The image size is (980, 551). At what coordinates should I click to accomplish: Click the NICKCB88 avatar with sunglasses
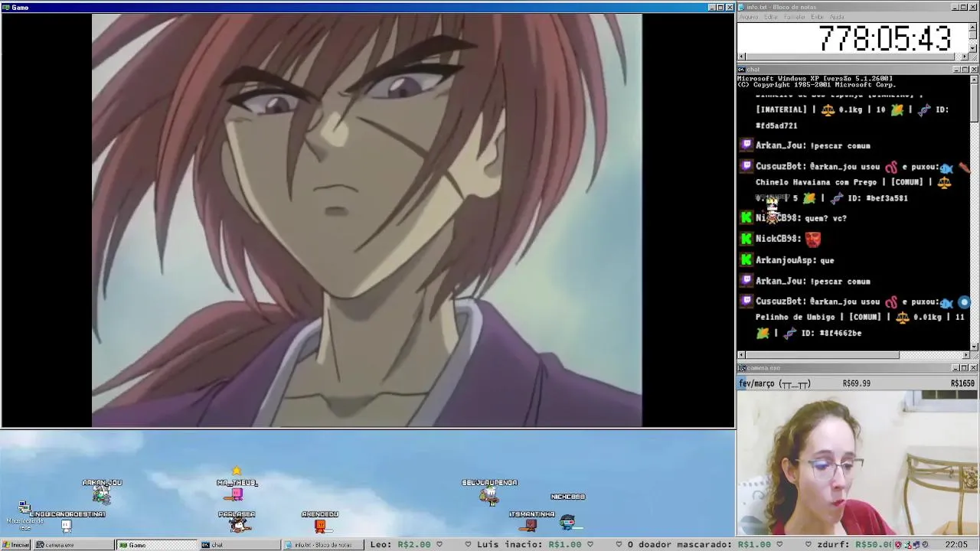(x=567, y=522)
